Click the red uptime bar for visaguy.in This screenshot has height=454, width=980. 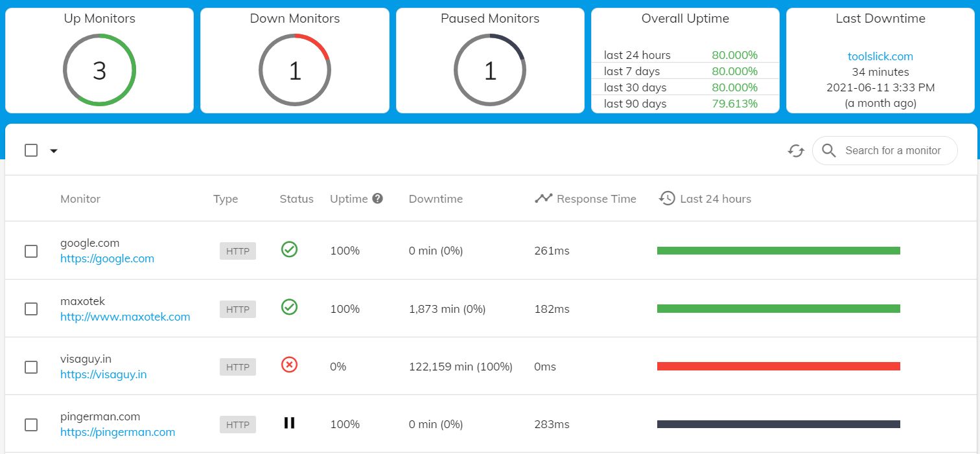coord(778,365)
